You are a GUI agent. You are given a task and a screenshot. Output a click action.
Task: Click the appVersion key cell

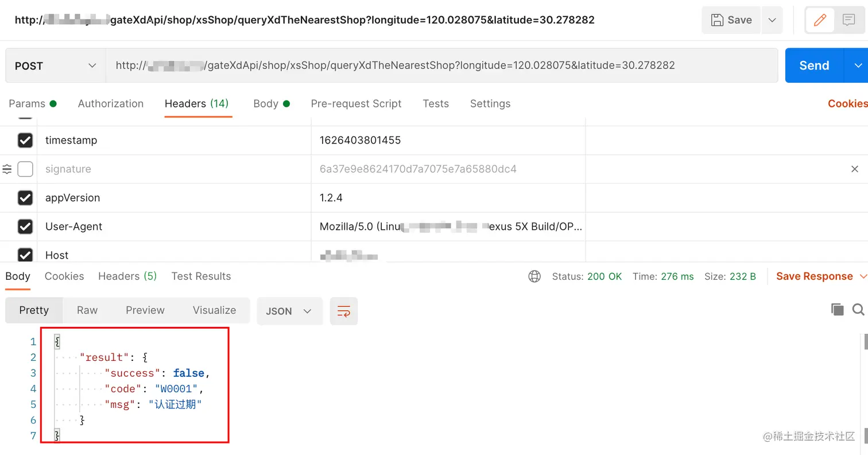(174, 198)
